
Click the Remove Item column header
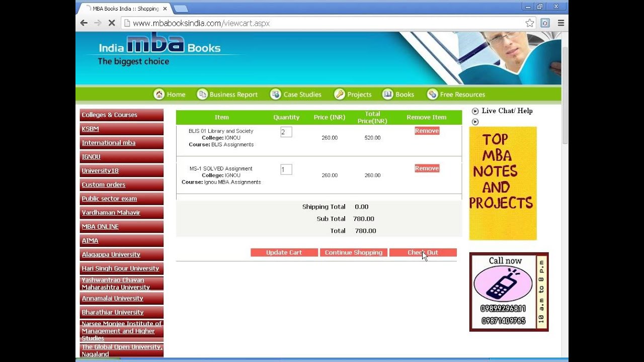(x=426, y=118)
